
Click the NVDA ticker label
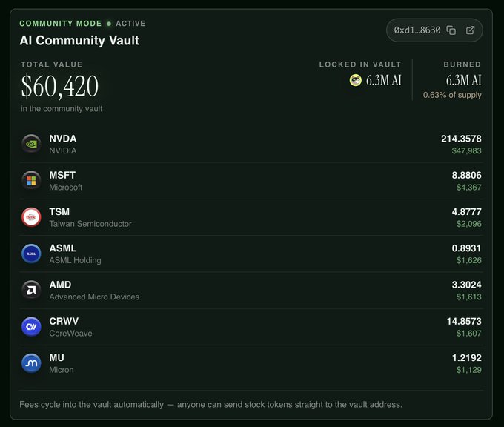pos(63,139)
